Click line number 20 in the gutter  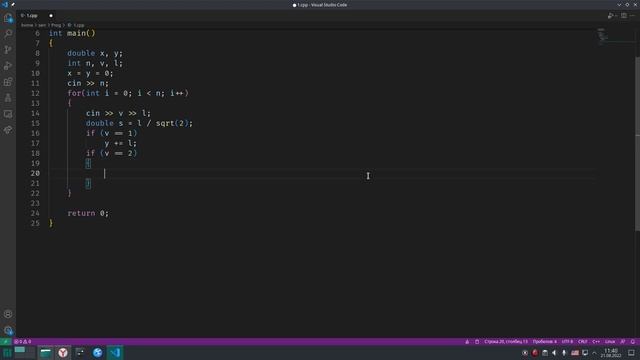(x=35, y=173)
